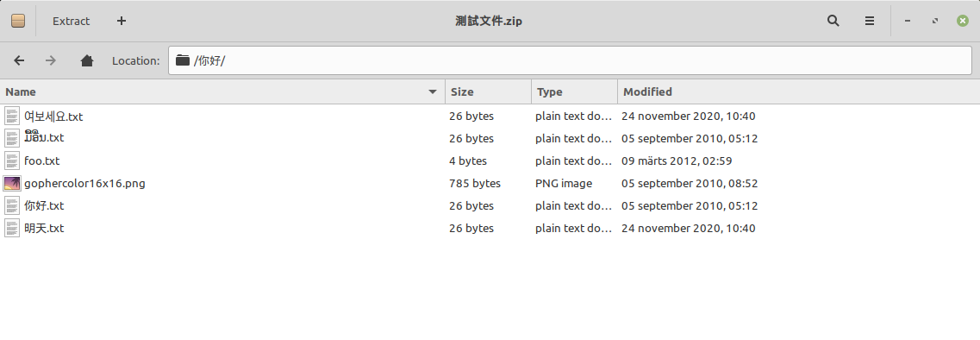The height and width of the screenshot is (340, 980).
Task: Select the file foo.txt
Action: (42, 161)
